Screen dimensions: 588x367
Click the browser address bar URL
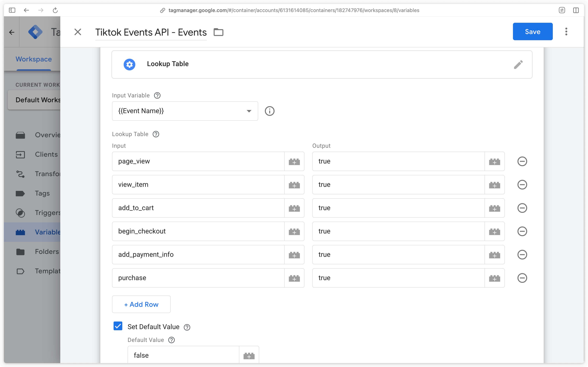tap(294, 10)
